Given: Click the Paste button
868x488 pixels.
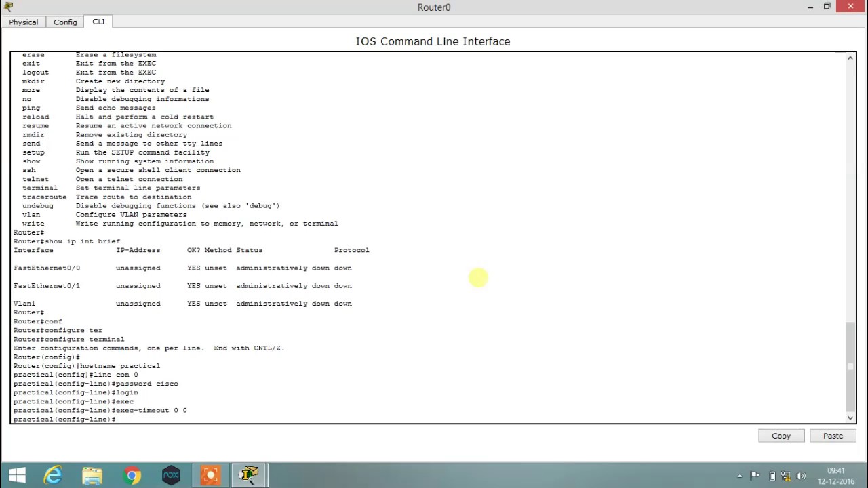Looking at the screenshot, I should pyautogui.click(x=833, y=436).
